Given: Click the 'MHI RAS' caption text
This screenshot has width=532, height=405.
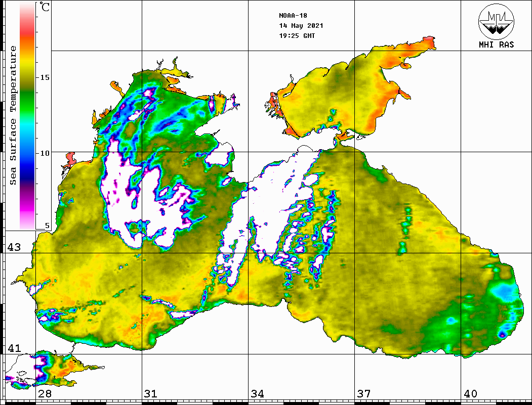Looking at the screenshot, I should coord(496,44).
